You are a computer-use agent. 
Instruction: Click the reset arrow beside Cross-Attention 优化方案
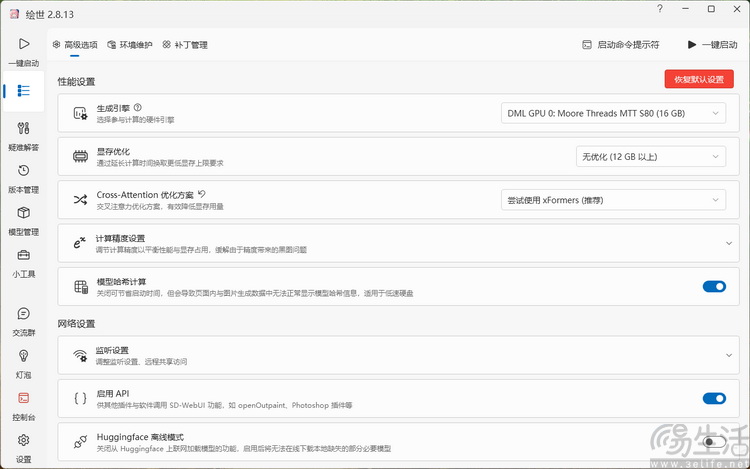[x=201, y=194]
